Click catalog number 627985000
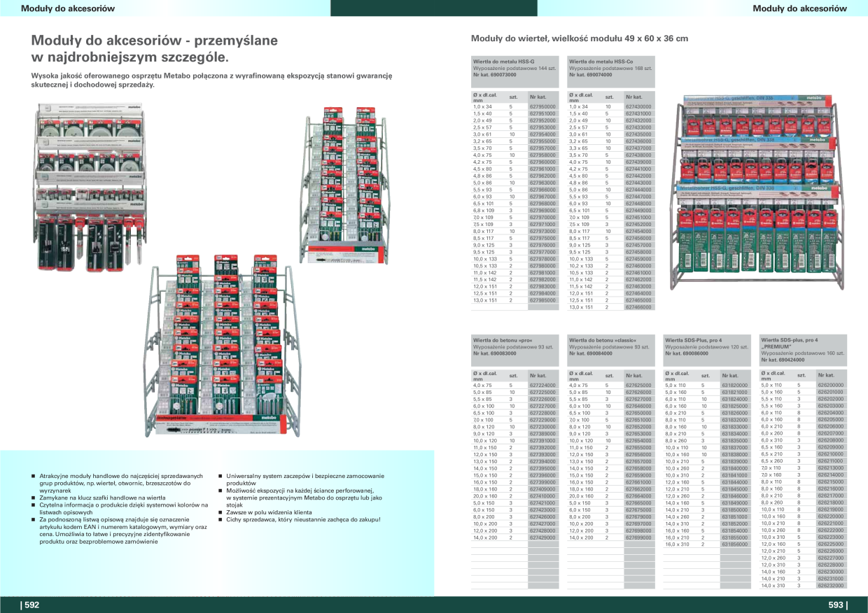 (x=542, y=300)
